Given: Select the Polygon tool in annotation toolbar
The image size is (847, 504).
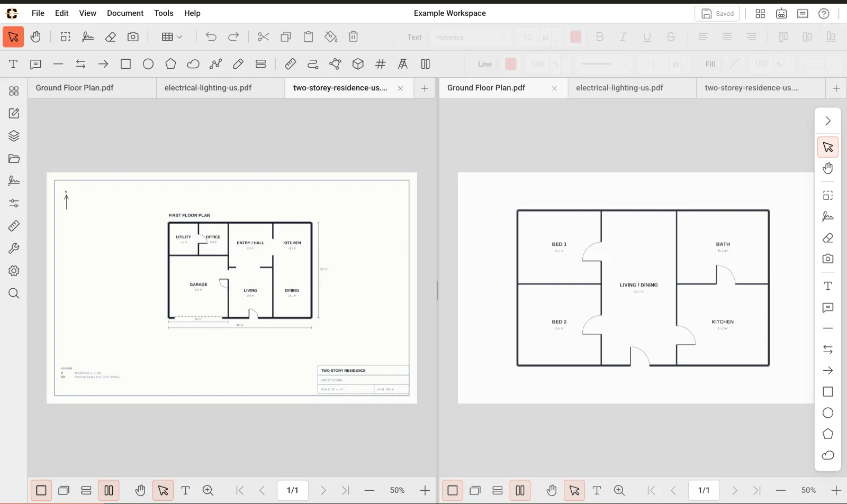Looking at the screenshot, I should point(170,64).
